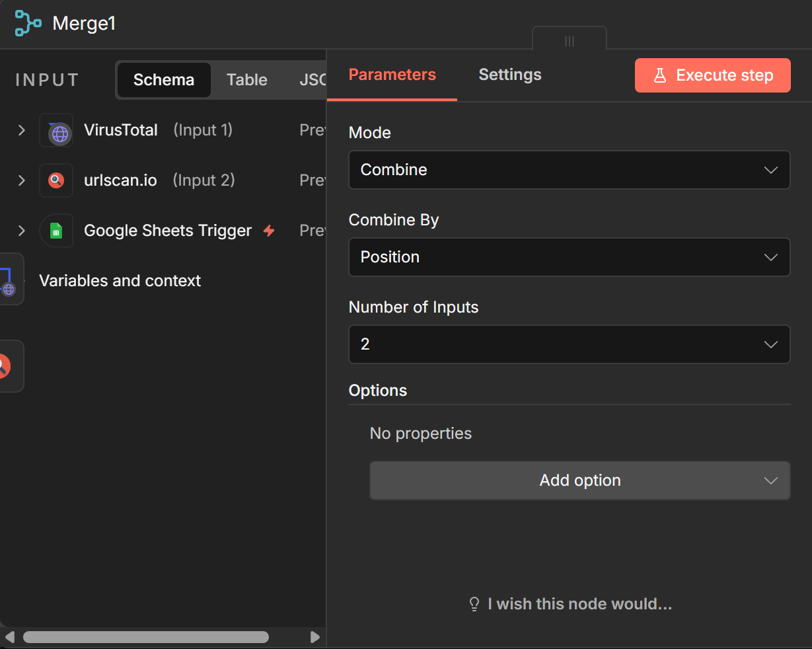Select the Schema view tab

pos(164,80)
